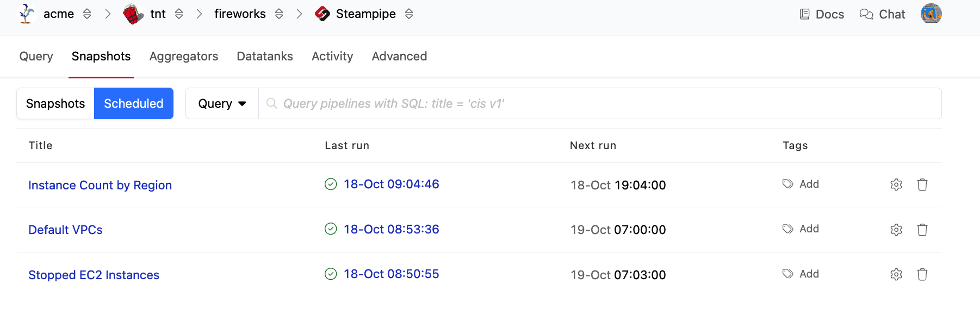Open gear settings for Default VPCs row
980x320 pixels.
click(896, 230)
